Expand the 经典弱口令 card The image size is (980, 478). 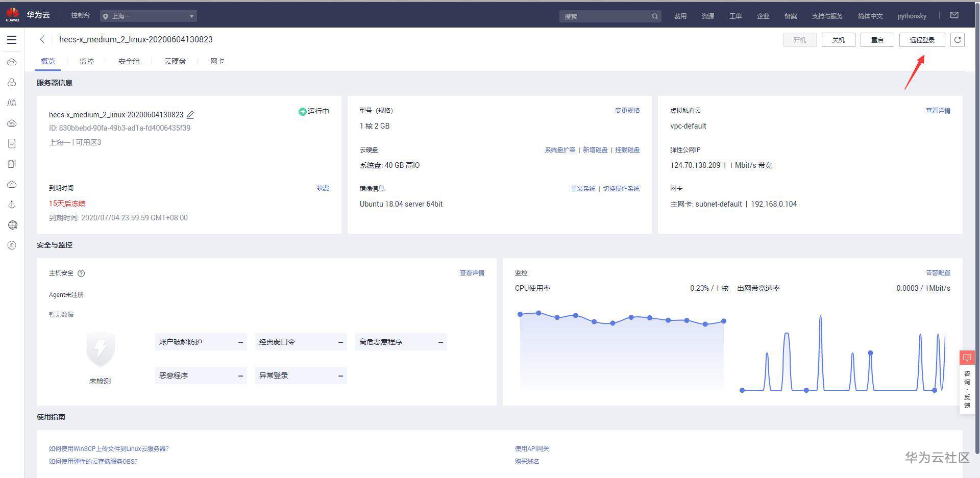click(x=301, y=342)
